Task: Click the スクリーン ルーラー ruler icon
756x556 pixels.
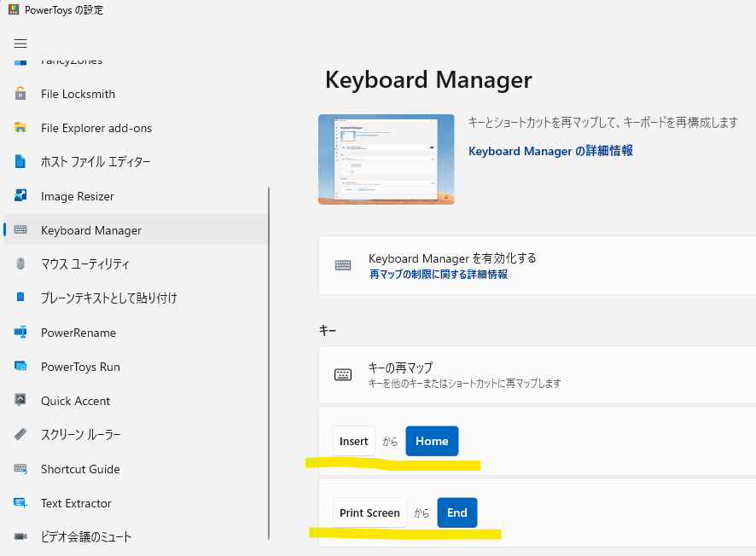Action: point(20,434)
